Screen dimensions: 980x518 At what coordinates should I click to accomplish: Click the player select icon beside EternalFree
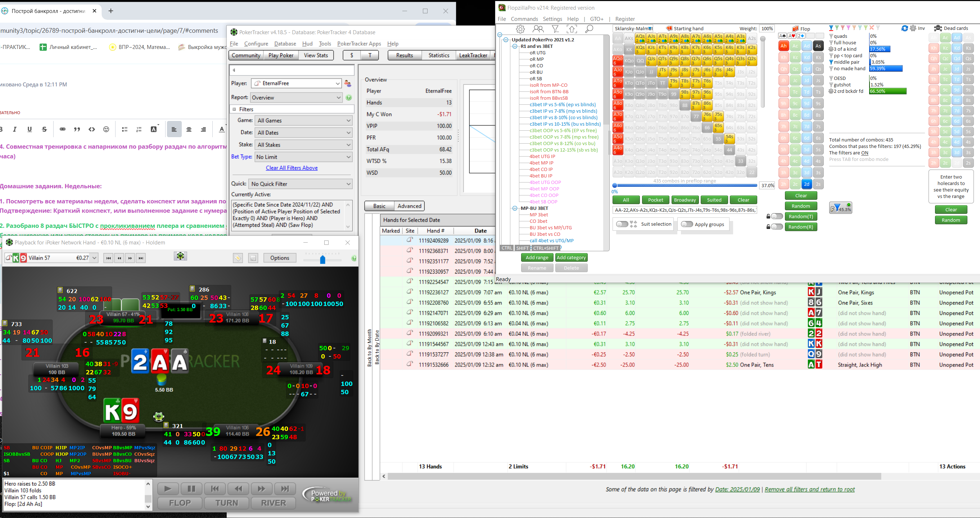click(x=347, y=84)
